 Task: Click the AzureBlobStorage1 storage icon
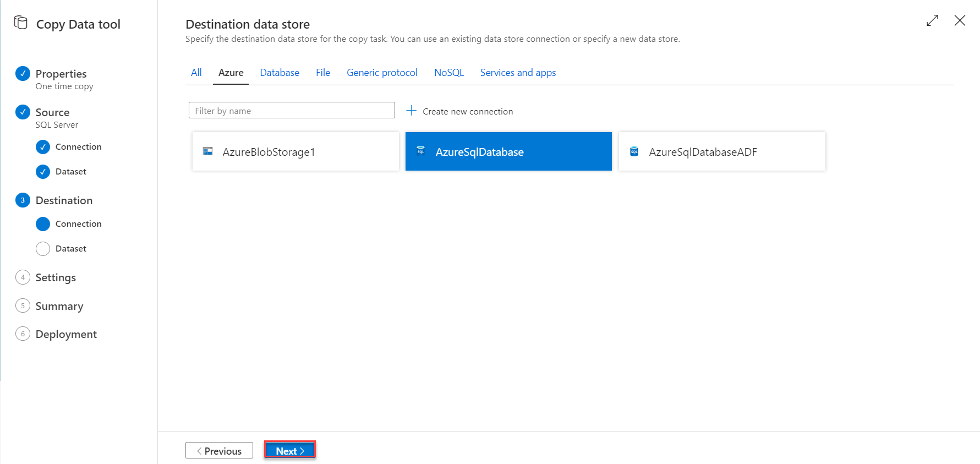(x=208, y=151)
